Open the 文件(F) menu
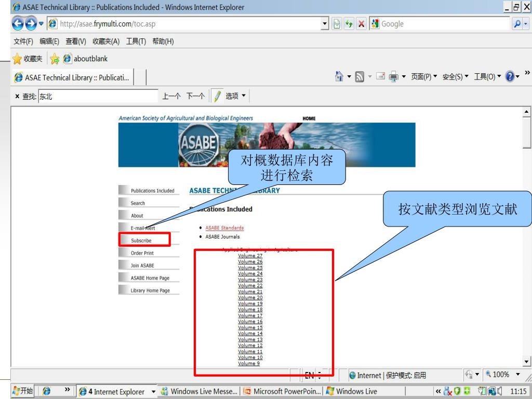The image size is (532, 399). (23, 42)
